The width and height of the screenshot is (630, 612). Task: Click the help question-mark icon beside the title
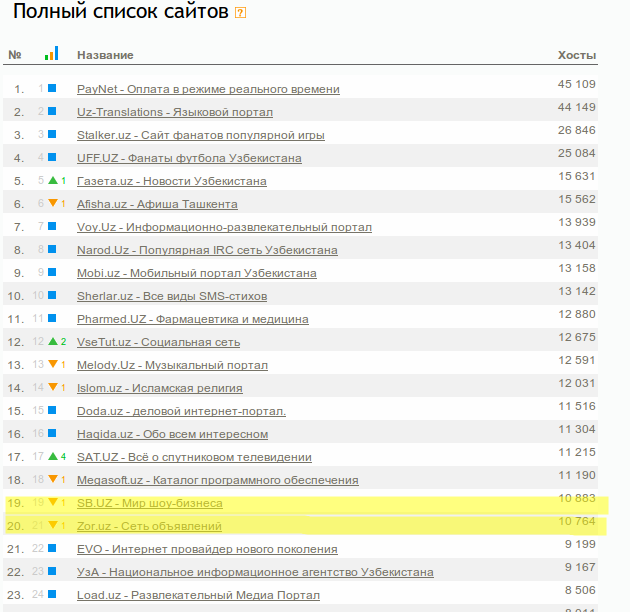click(x=240, y=13)
